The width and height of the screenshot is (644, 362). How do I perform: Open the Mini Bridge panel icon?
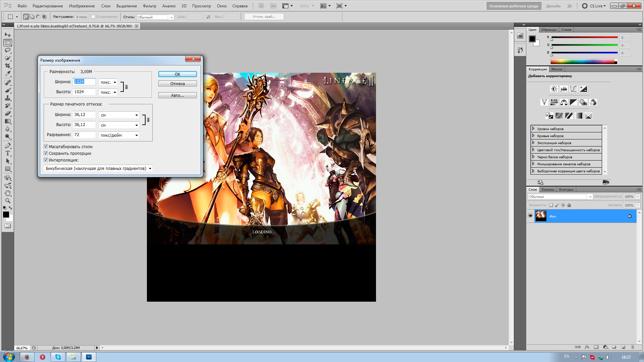[520, 36]
